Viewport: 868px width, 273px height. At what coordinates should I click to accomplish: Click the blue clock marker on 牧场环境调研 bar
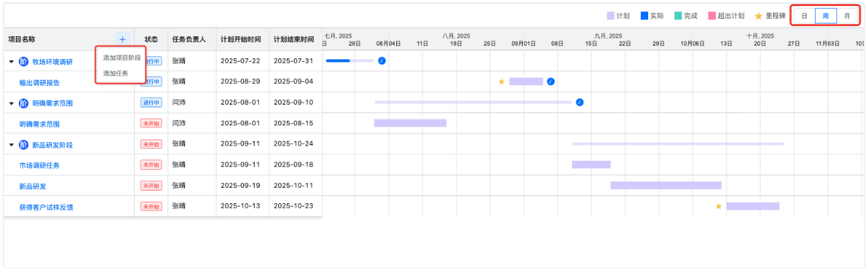point(382,60)
